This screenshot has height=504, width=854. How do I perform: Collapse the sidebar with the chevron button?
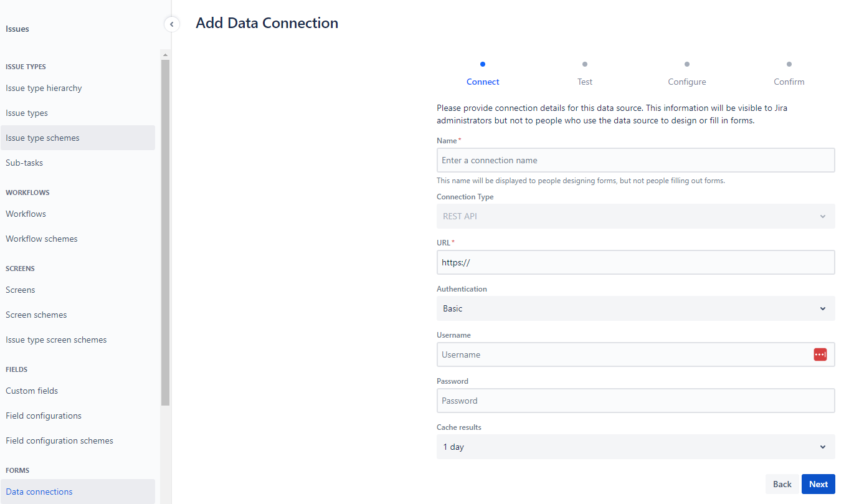[x=171, y=24]
